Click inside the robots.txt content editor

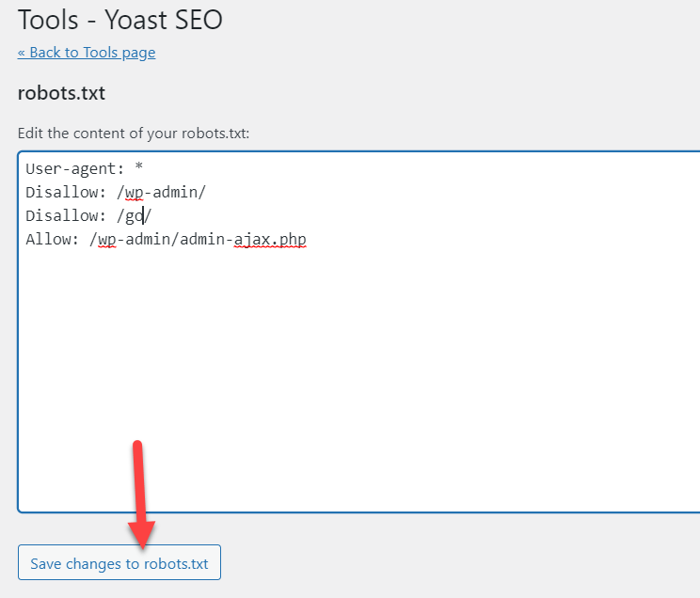(x=358, y=332)
